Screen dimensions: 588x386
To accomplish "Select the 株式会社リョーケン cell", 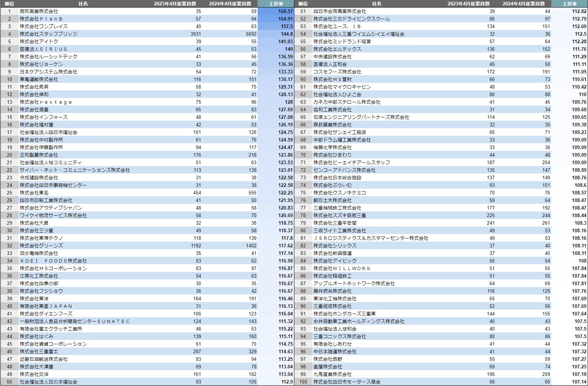I will point(41,64).
